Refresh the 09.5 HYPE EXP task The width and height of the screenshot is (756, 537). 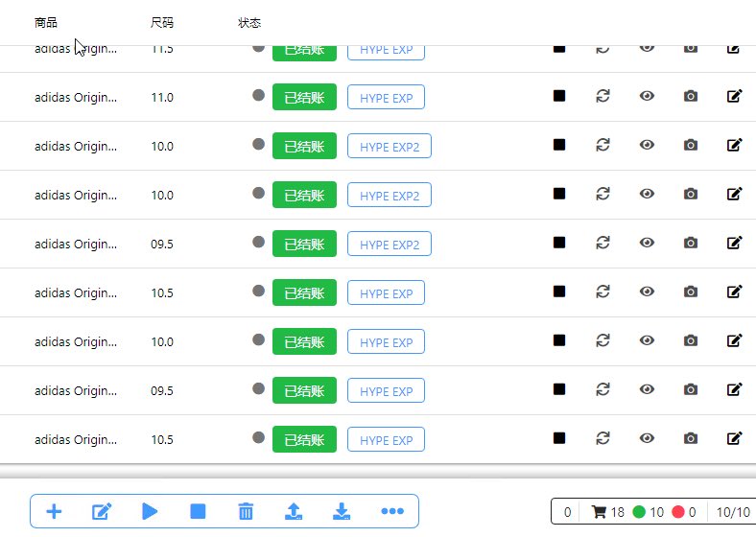click(x=602, y=389)
